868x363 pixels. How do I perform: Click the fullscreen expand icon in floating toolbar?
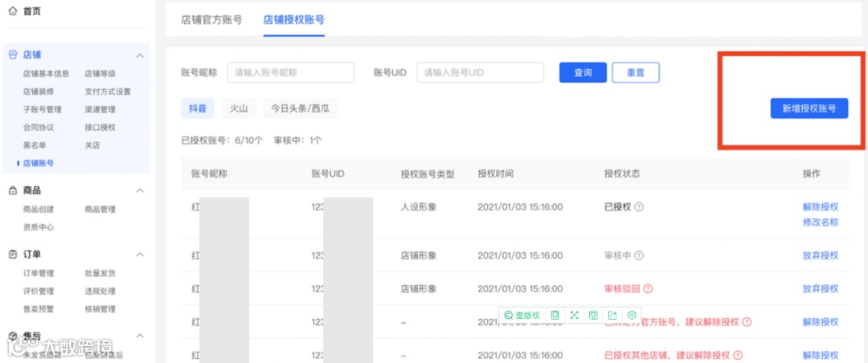[x=574, y=315]
